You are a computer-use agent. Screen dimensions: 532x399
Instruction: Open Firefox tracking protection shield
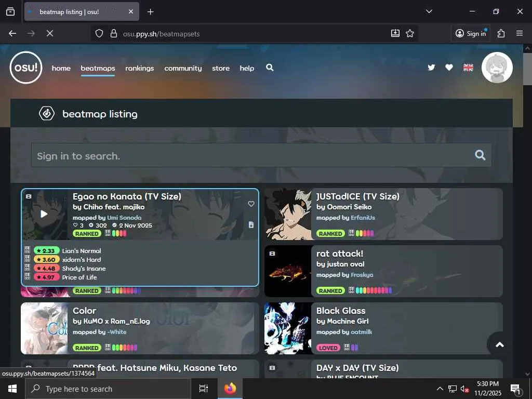click(99, 33)
